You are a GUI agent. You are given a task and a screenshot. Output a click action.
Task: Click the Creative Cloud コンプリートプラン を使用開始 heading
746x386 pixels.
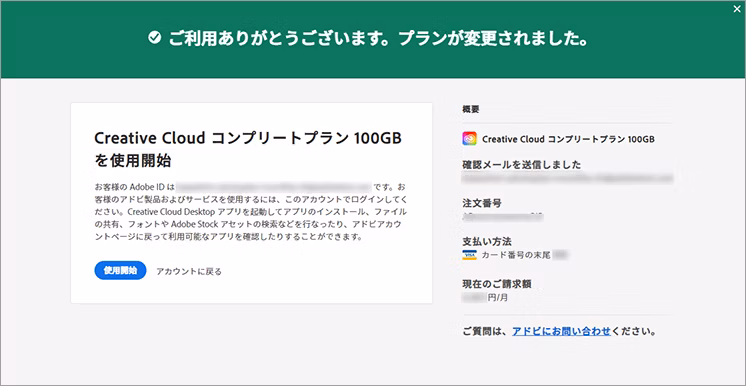click(248, 149)
